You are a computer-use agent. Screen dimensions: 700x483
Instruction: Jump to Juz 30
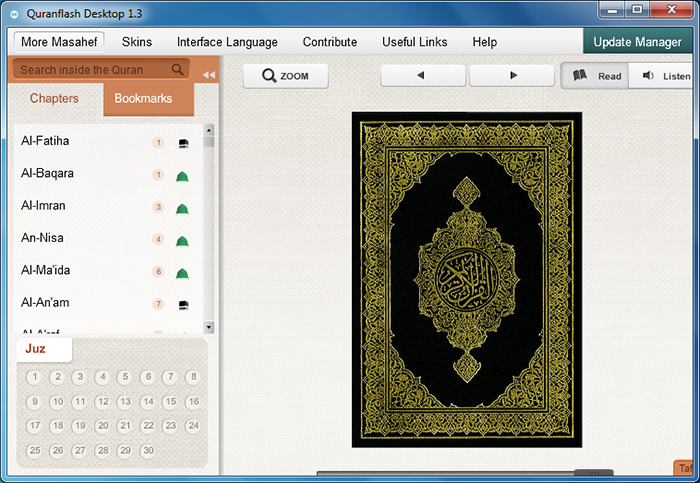(148, 451)
